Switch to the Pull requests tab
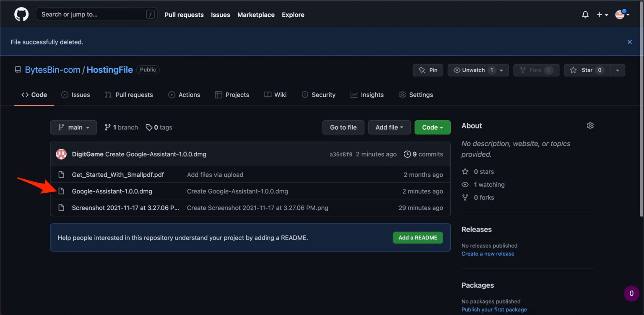This screenshot has width=644, height=315. [129, 95]
